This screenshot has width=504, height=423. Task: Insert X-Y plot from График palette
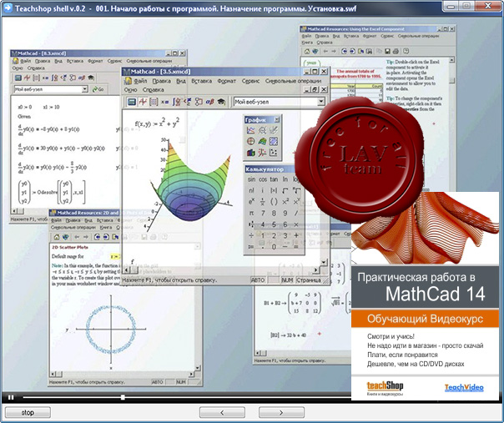pos(250,130)
